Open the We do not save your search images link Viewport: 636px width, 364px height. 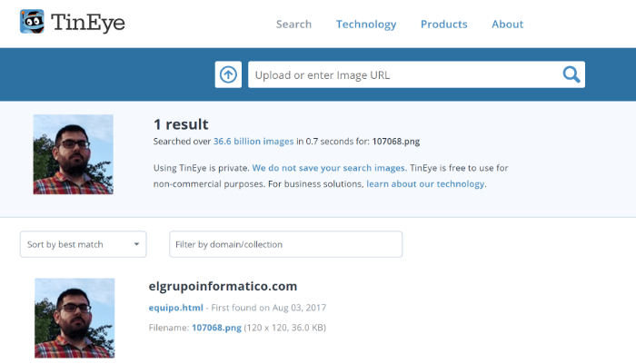(329, 168)
